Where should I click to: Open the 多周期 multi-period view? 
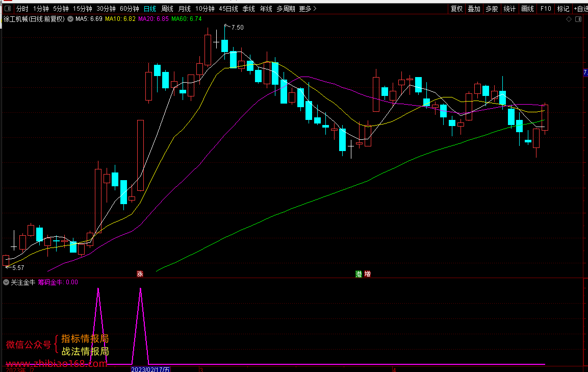coord(286,9)
